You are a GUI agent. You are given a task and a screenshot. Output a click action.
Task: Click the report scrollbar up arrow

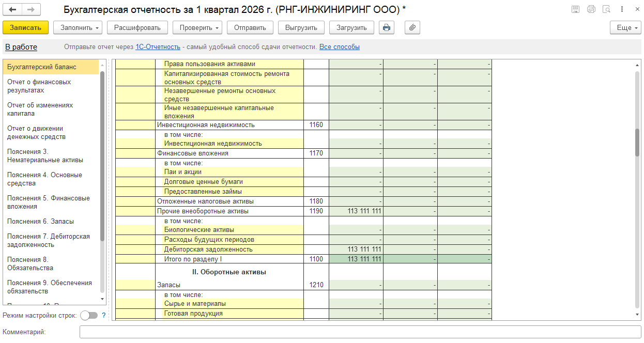pyautogui.click(x=637, y=65)
